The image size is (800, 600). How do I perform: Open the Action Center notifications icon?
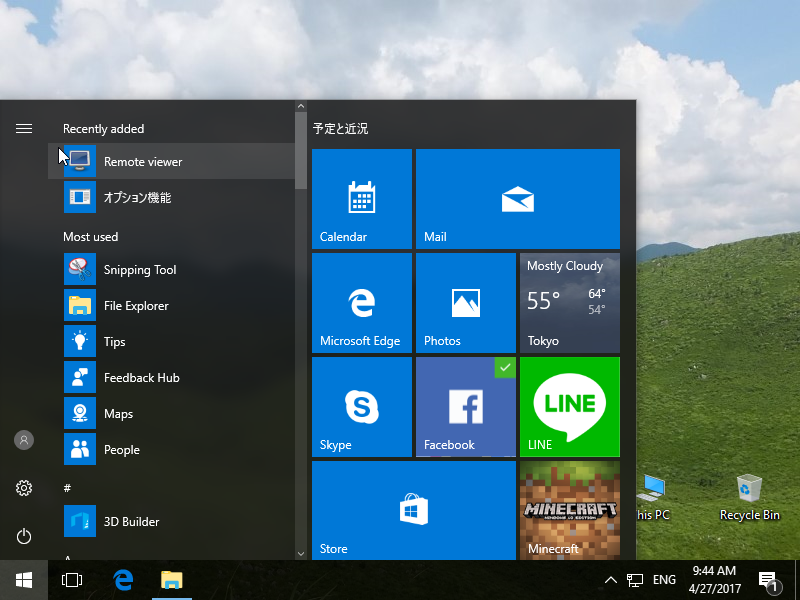(768, 580)
